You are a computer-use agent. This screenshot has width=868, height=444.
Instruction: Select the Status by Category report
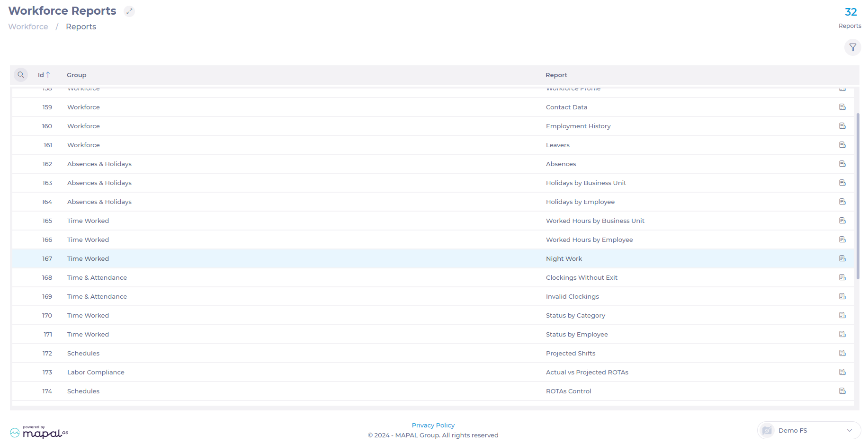coord(575,315)
